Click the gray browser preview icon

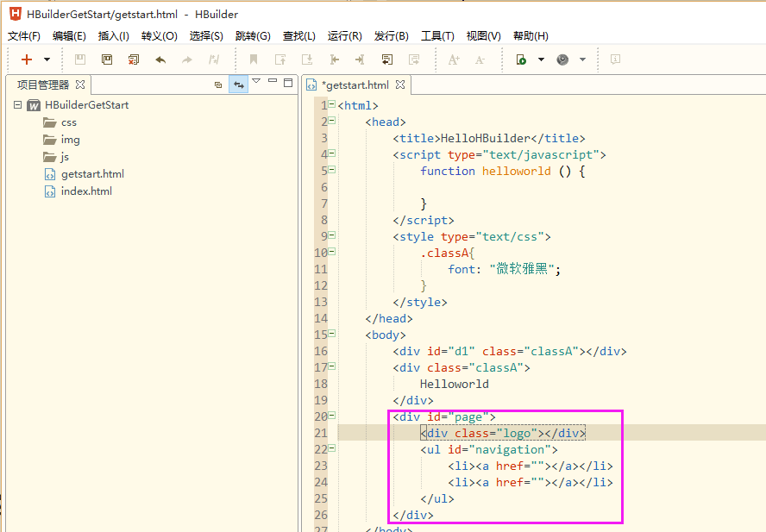(562, 59)
